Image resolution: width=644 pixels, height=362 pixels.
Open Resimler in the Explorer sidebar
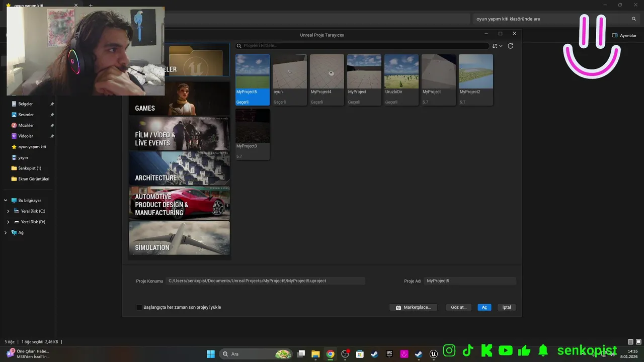[x=26, y=115]
